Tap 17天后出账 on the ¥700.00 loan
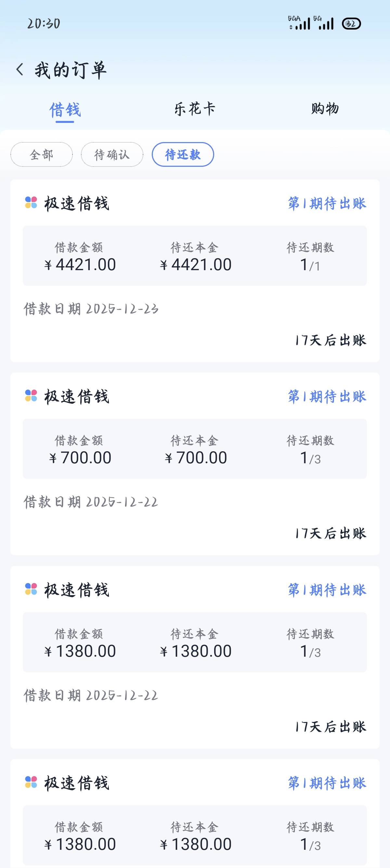 [331, 533]
